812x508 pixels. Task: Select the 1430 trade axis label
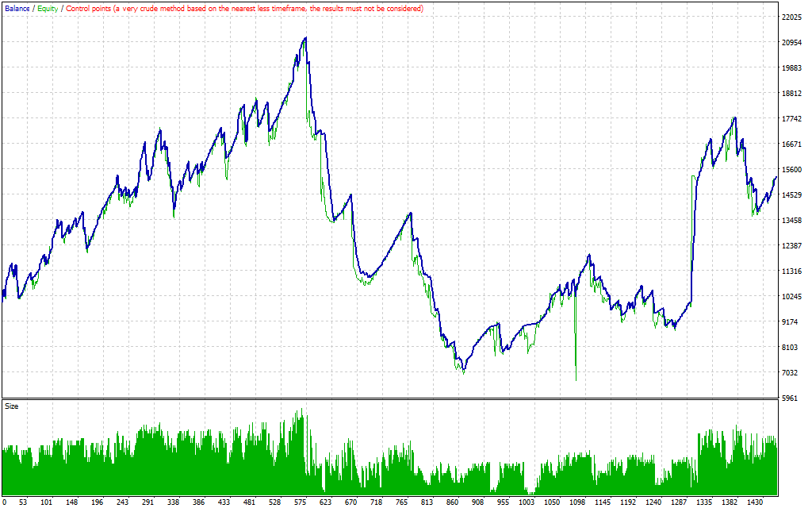tap(754, 502)
